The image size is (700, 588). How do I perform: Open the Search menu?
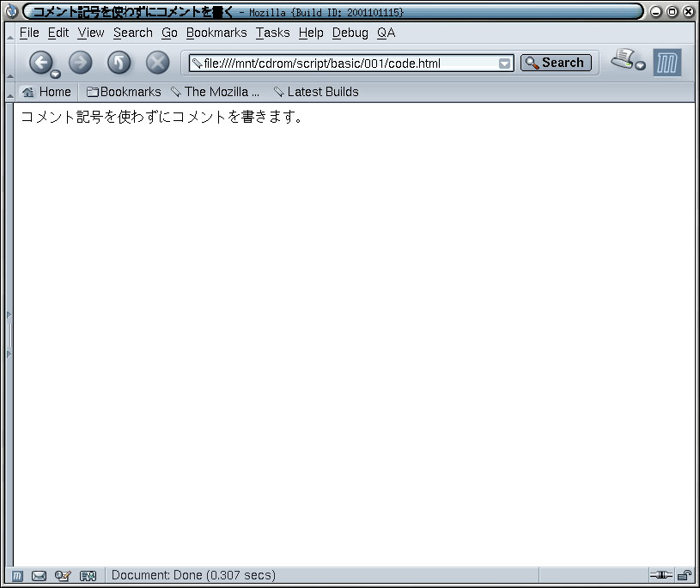click(x=132, y=33)
